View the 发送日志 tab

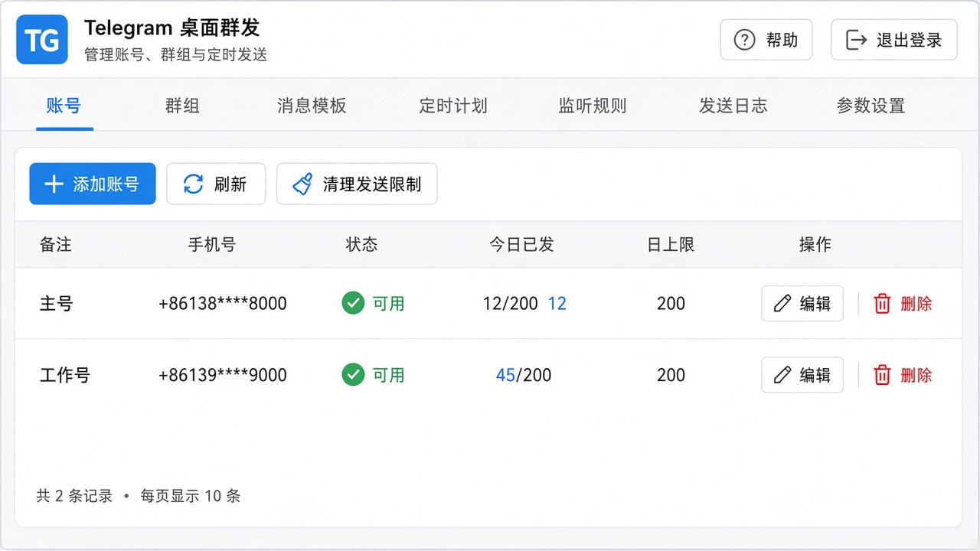coord(733,106)
